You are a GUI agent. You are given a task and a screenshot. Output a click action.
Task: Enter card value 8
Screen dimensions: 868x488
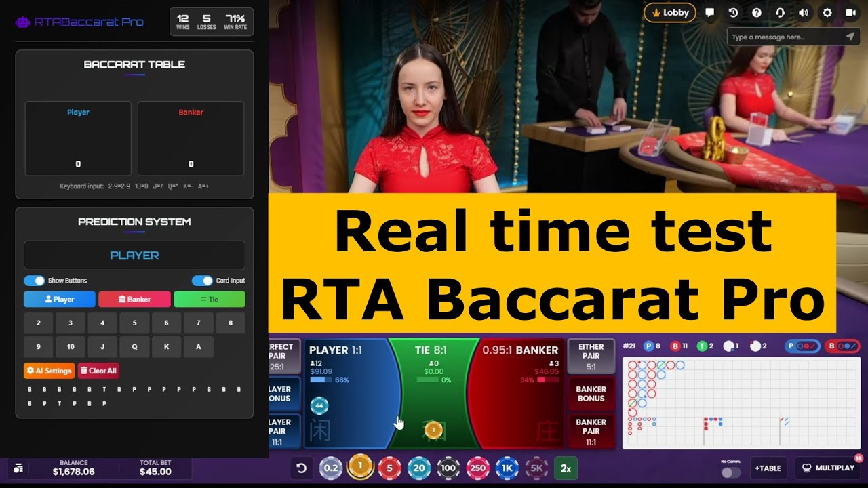click(231, 323)
